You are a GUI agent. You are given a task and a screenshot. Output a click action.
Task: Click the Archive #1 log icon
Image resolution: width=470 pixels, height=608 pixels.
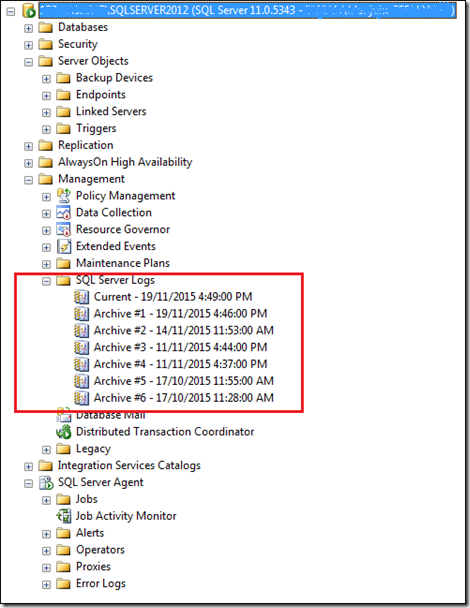click(81, 314)
